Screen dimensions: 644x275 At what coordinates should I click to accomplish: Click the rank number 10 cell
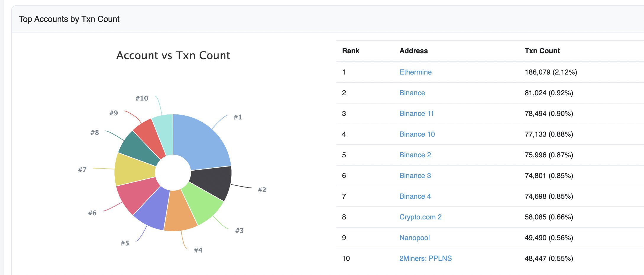346,258
